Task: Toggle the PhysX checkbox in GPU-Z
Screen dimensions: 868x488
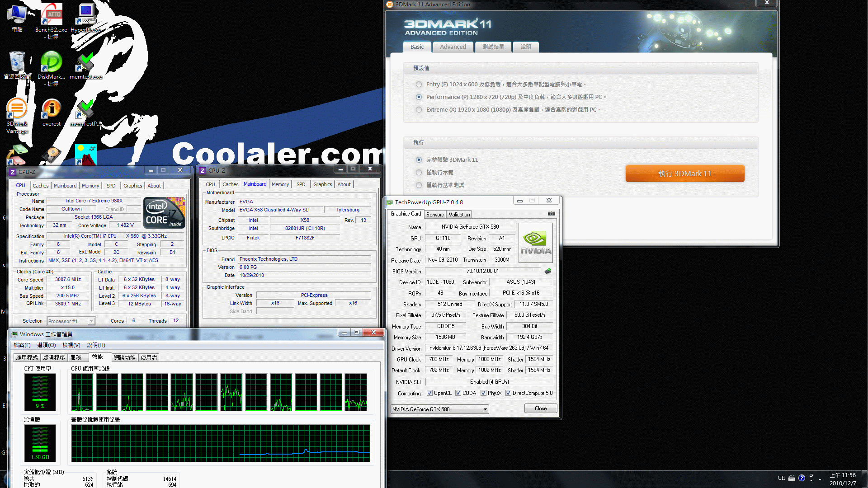Action: pos(483,393)
